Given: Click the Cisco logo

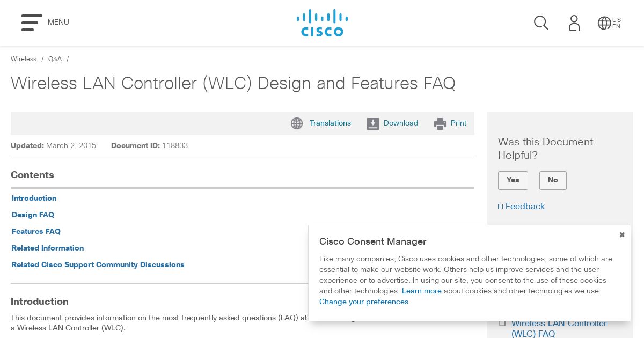Looking at the screenshot, I should click(322, 23).
